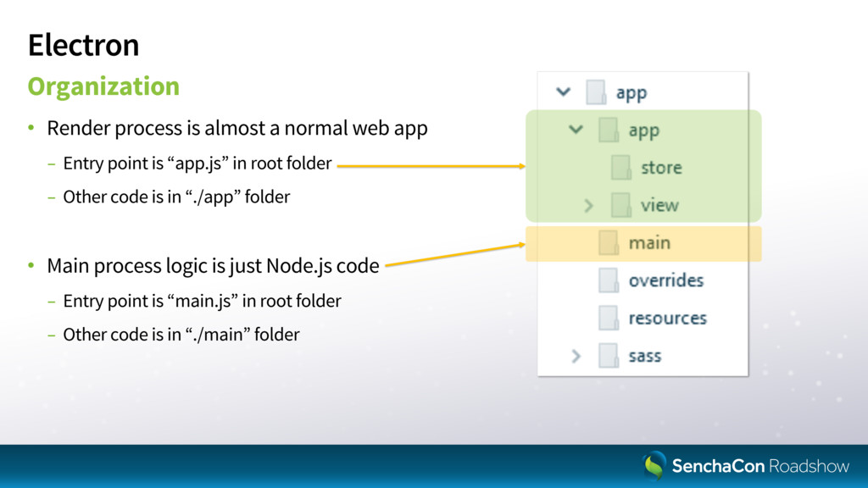The image size is (868, 488).
Task: Click "Entry point is “app.js” in root folder"
Action: coord(197,164)
